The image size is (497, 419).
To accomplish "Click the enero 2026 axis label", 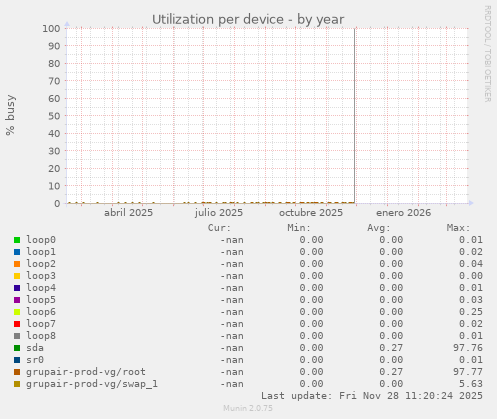I will pyautogui.click(x=404, y=213).
